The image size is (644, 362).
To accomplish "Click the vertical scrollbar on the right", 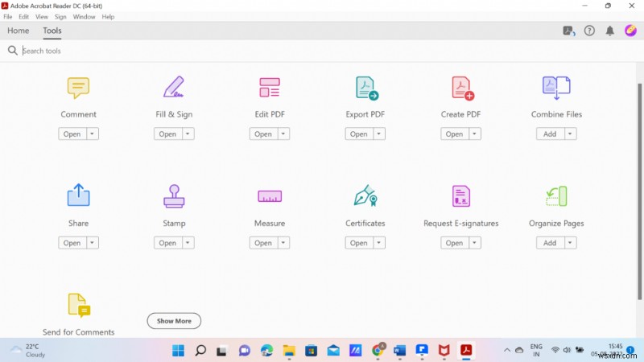I will 639,191.
